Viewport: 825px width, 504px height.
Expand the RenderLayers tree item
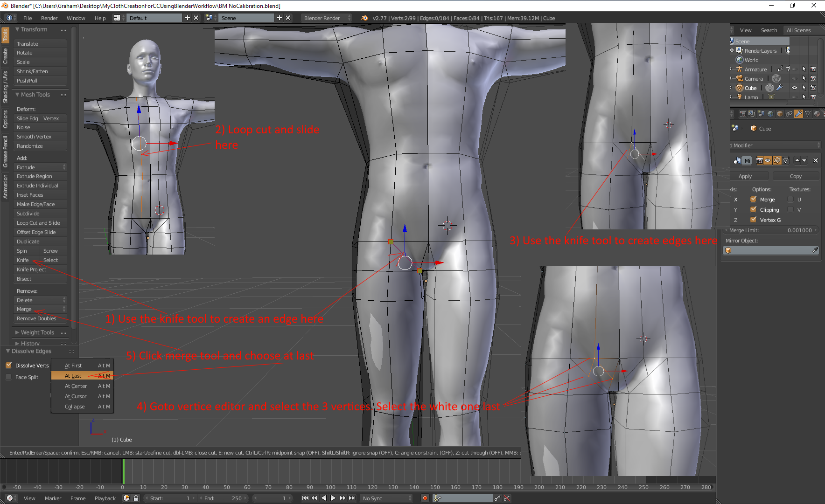pyautogui.click(x=732, y=50)
